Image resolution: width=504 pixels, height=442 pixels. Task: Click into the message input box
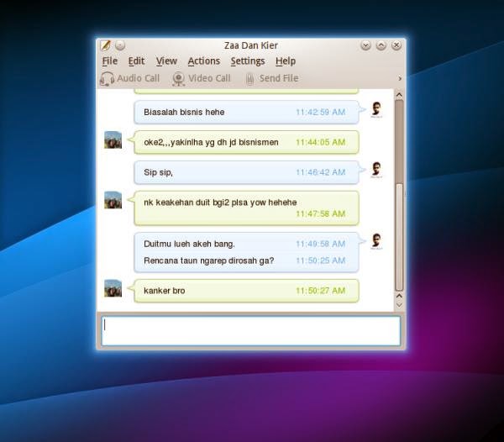point(250,331)
